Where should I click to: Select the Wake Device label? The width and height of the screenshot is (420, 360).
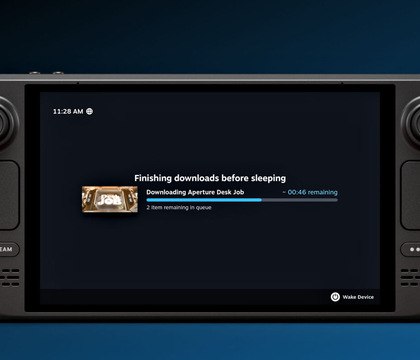click(358, 297)
